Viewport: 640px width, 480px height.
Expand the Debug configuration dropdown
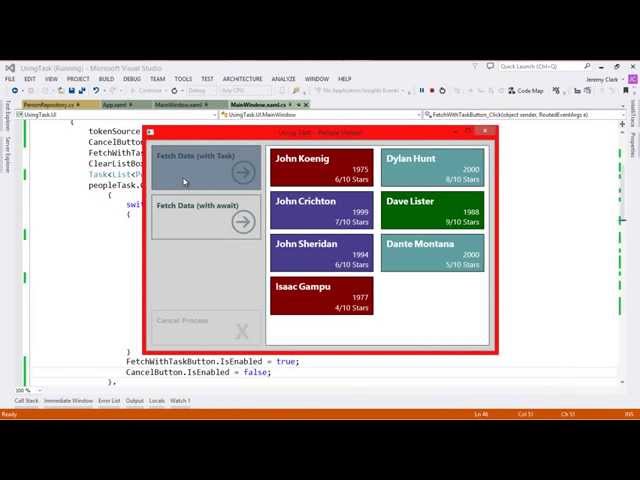(x=201, y=91)
